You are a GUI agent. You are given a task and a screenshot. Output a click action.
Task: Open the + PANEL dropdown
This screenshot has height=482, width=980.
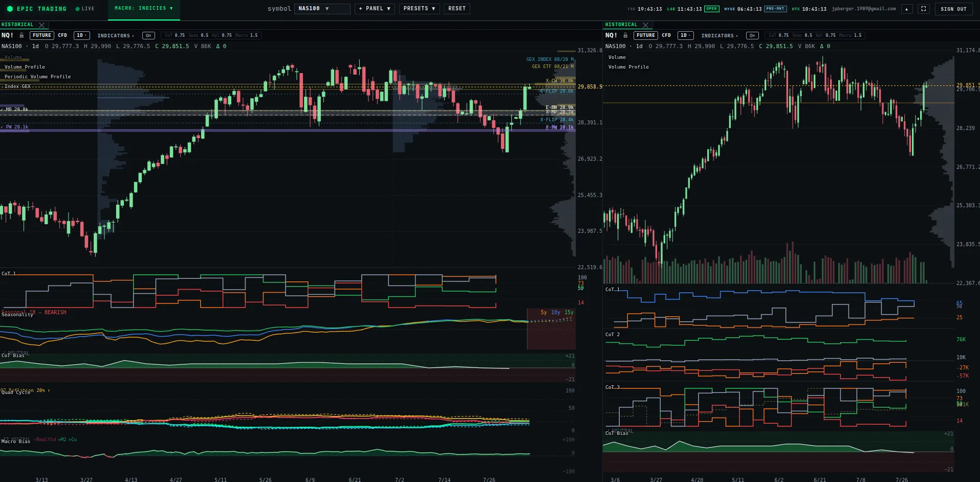tap(375, 9)
